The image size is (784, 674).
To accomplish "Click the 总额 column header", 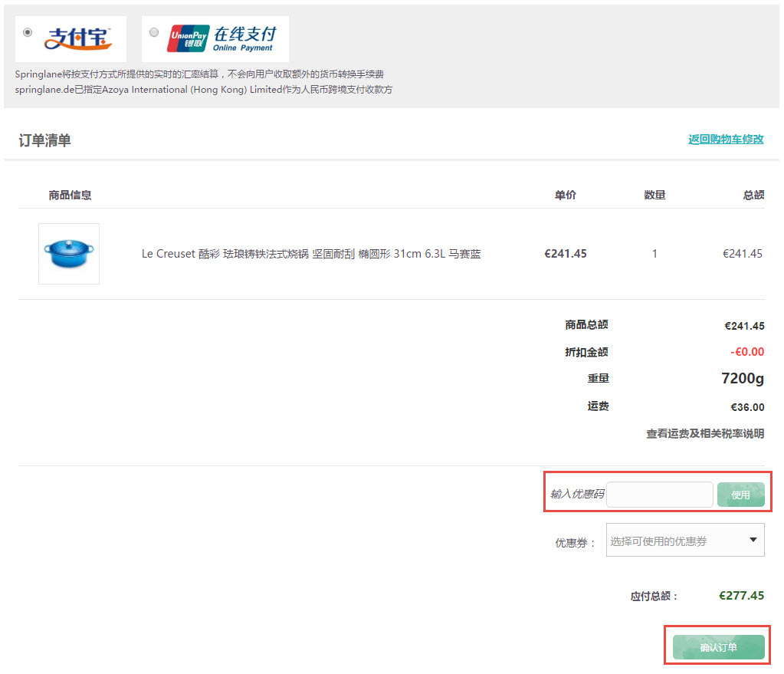I will (753, 195).
